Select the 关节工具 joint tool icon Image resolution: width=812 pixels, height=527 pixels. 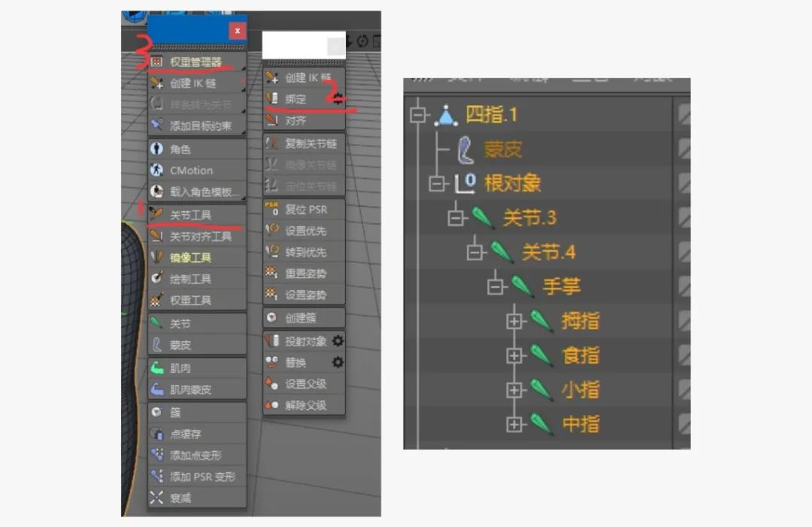click(x=157, y=215)
